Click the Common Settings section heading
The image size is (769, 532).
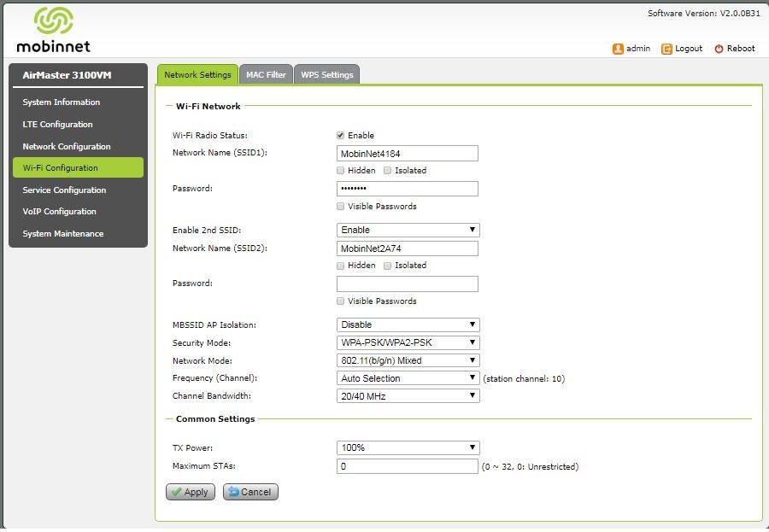click(x=215, y=418)
